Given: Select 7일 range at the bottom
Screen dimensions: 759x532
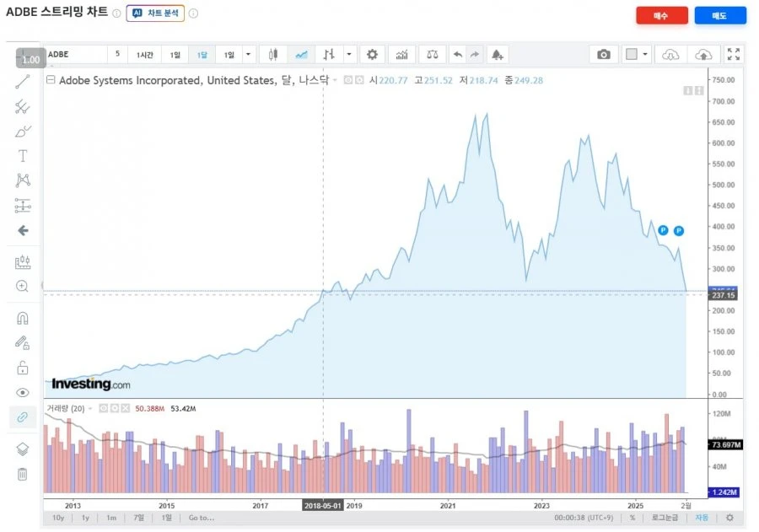Looking at the screenshot, I should 139,518.
